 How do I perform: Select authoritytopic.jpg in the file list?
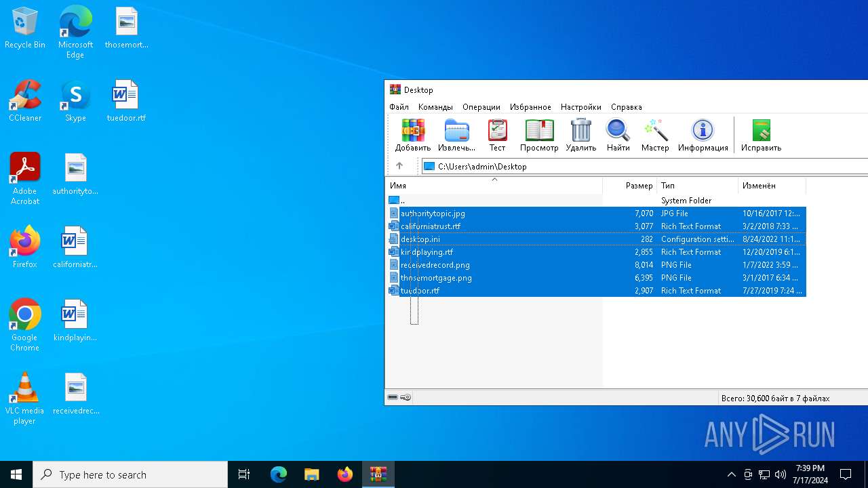point(597,213)
